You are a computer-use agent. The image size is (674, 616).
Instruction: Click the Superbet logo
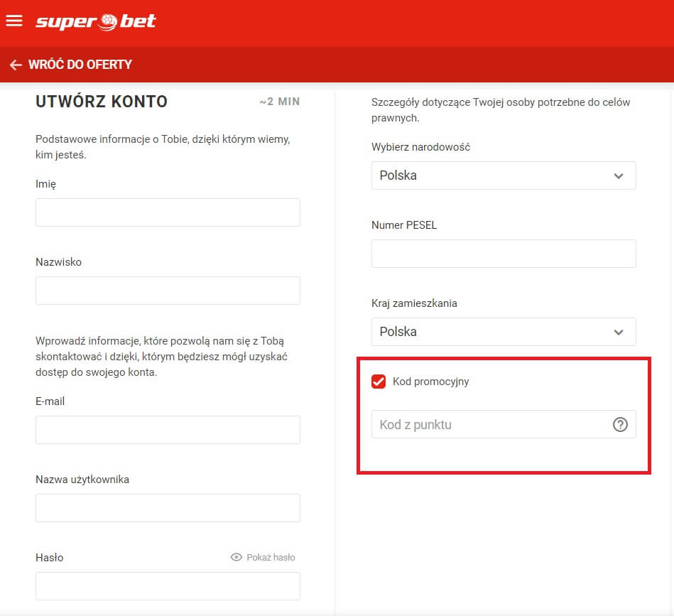click(x=95, y=21)
